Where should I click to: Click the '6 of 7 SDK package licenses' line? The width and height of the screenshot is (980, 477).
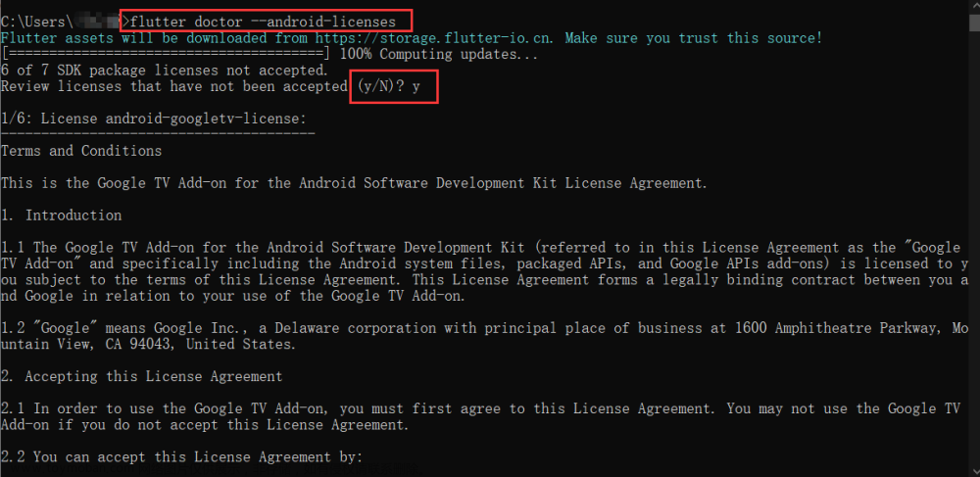click(x=165, y=70)
